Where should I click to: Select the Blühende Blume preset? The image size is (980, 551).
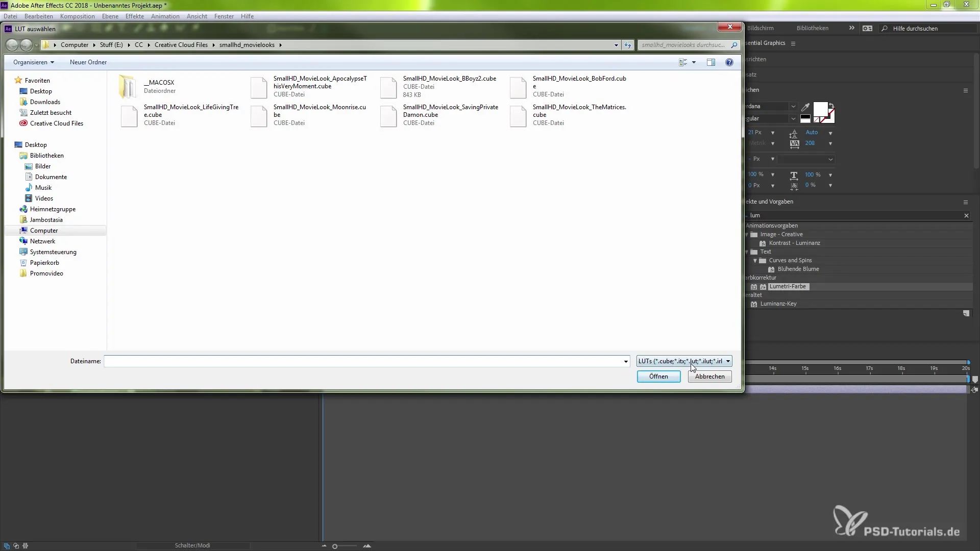point(798,269)
